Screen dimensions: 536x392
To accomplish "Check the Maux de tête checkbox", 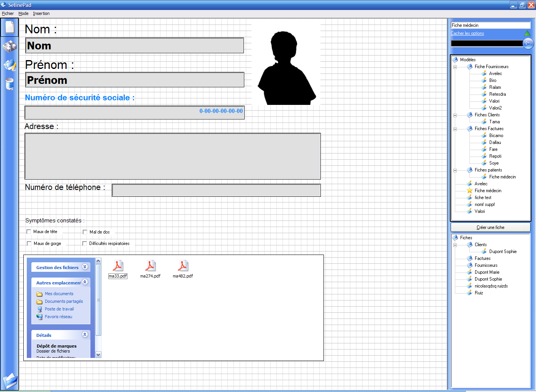I will [x=29, y=232].
